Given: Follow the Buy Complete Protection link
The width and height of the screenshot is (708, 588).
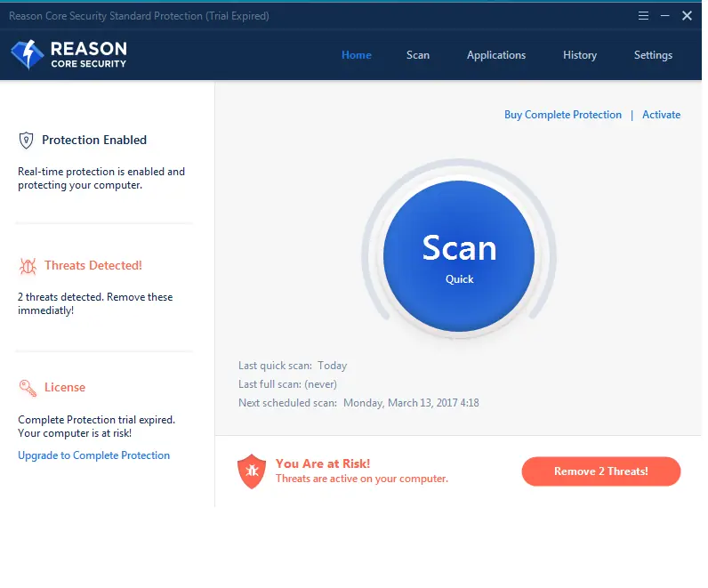Looking at the screenshot, I should tap(563, 115).
